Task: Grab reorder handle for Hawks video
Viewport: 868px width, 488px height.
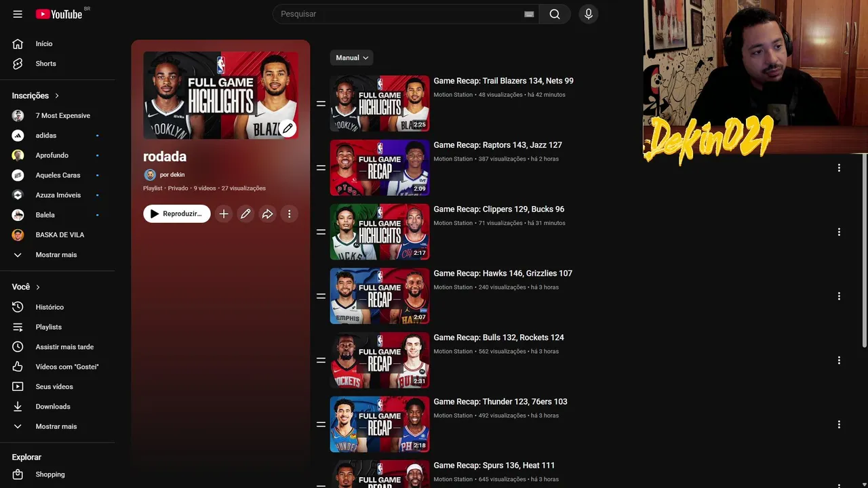Action: pyautogui.click(x=321, y=296)
